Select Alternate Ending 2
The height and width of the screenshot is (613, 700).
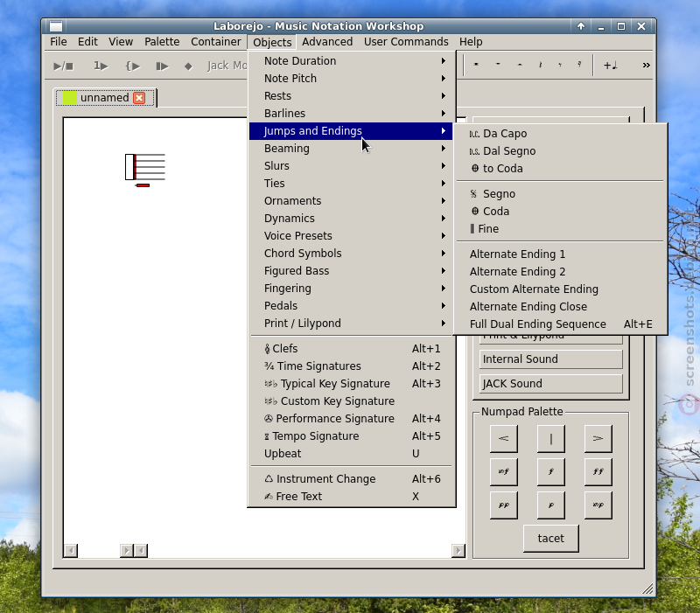click(x=560, y=271)
